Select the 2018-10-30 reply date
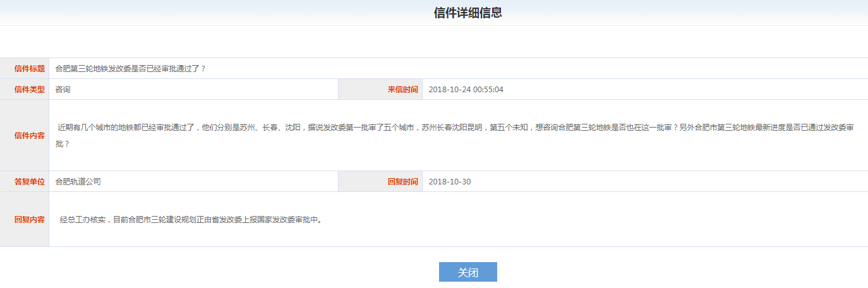The image size is (868, 288). 450,182
